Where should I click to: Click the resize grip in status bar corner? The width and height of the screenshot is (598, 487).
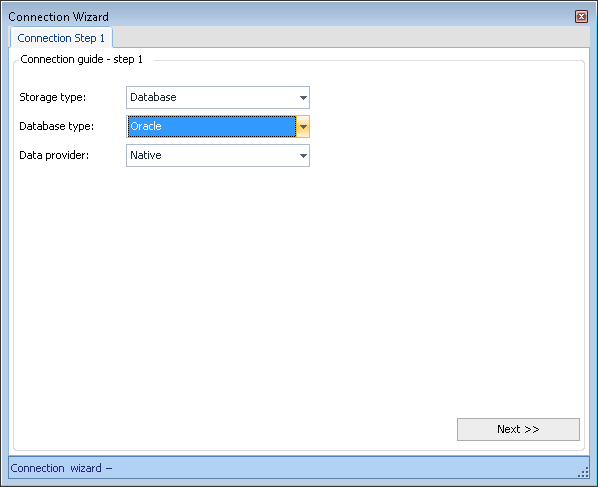pos(583,473)
